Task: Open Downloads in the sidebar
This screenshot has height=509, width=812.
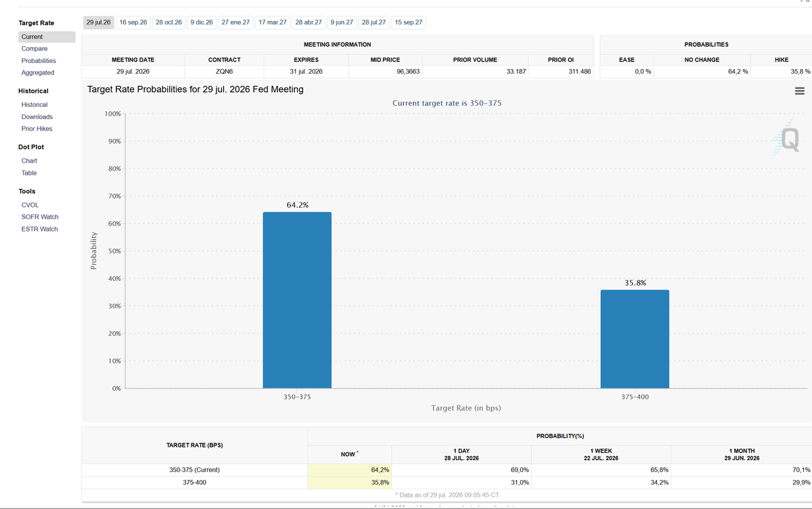Action: click(x=37, y=117)
